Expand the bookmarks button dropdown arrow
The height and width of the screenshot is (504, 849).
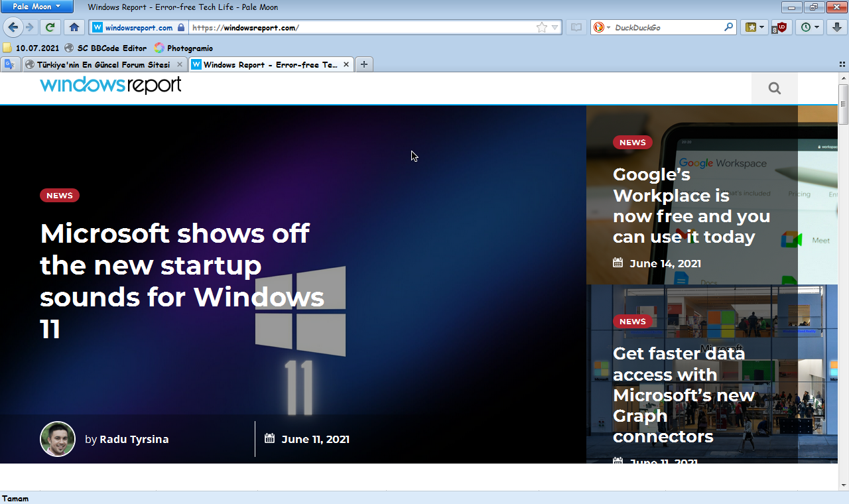[762, 27]
